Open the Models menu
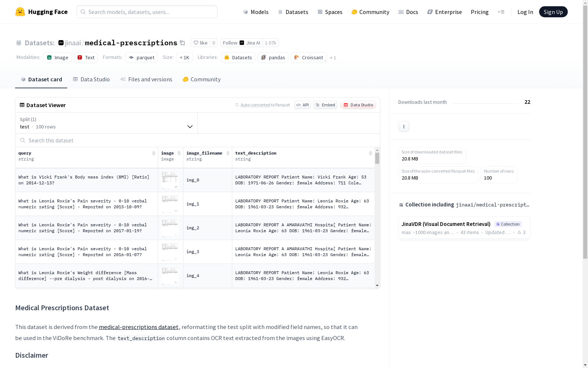 [256, 12]
